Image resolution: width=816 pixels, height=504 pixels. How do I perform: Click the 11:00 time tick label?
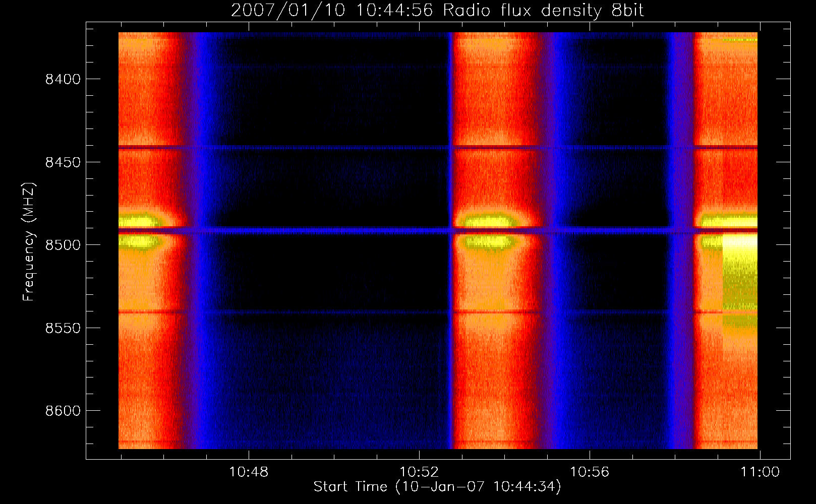[x=760, y=472]
